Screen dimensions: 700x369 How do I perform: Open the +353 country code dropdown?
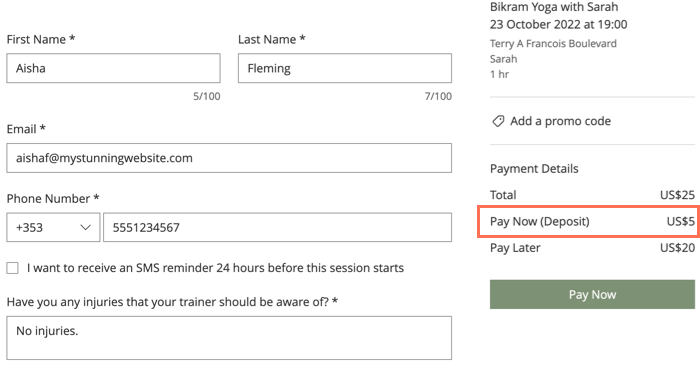click(x=53, y=227)
